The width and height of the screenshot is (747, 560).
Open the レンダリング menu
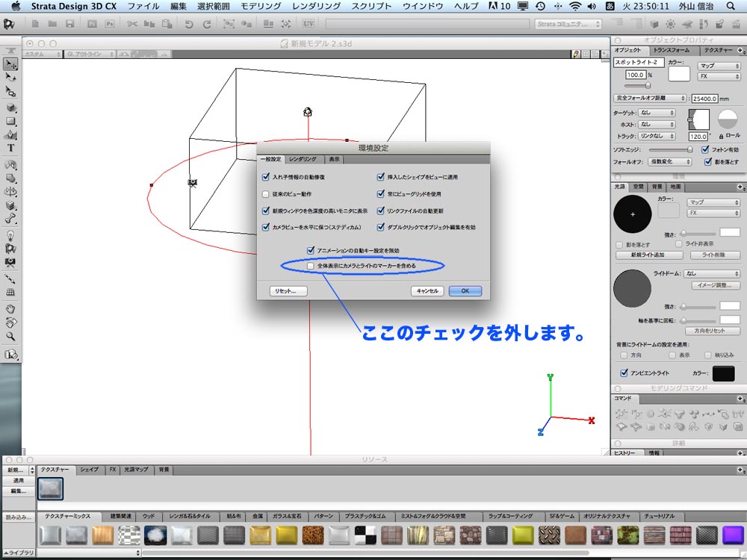pyautogui.click(x=316, y=6)
